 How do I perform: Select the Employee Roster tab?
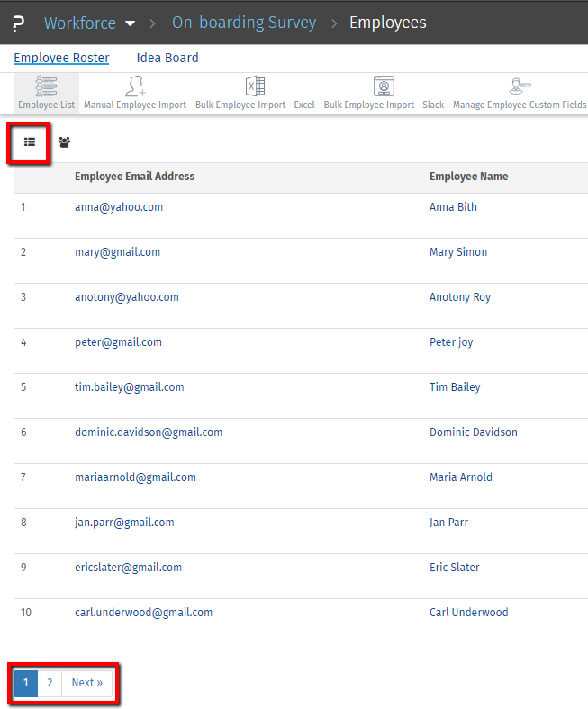point(61,58)
